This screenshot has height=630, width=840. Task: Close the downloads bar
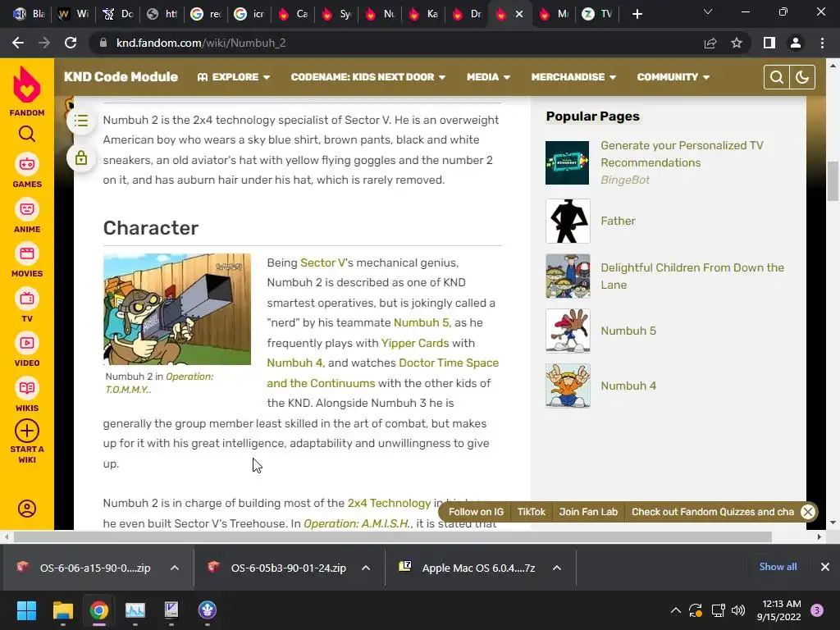coord(825,567)
